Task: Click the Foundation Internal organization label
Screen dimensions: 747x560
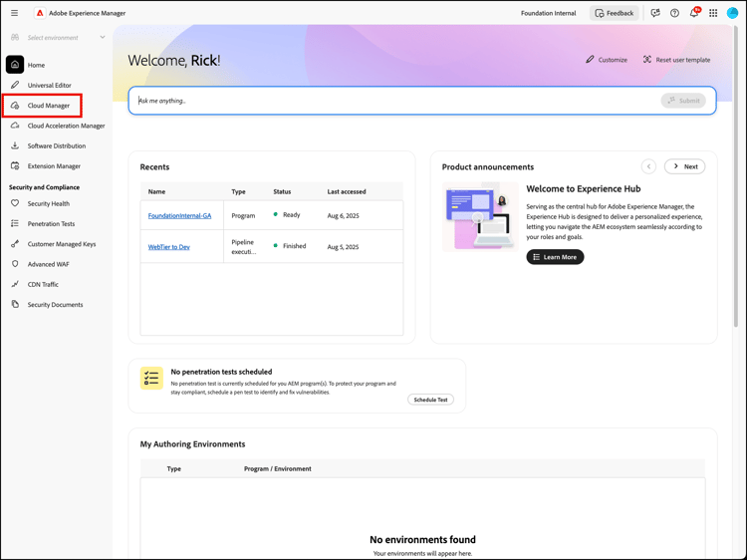Action: click(549, 13)
